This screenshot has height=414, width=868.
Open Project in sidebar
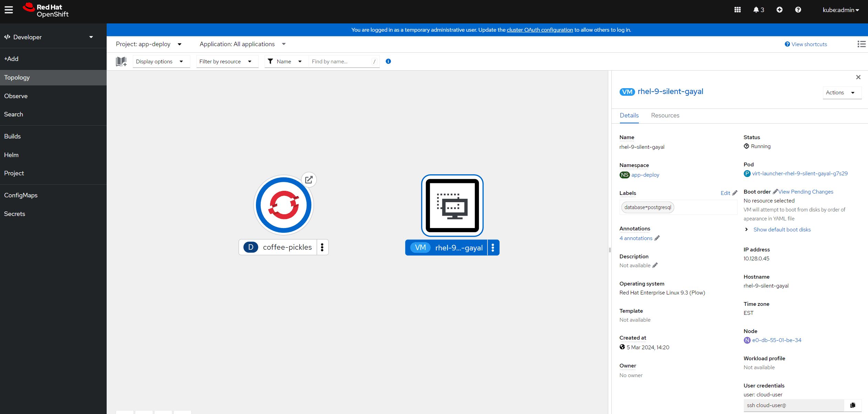pyautogui.click(x=53, y=173)
